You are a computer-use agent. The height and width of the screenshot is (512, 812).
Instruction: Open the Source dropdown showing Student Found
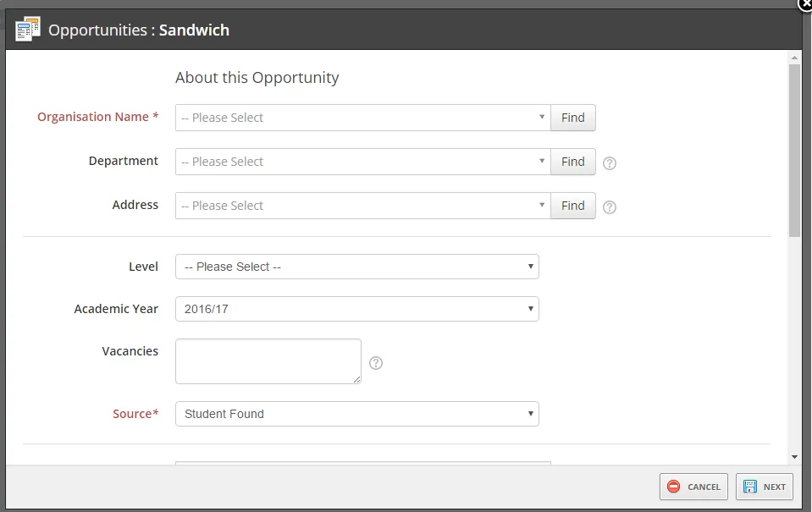click(356, 414)
